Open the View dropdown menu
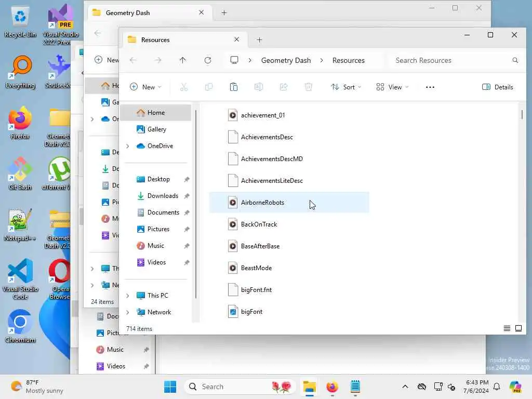The height and width of the screenshot is (399, 532). (x=392, y=87)
